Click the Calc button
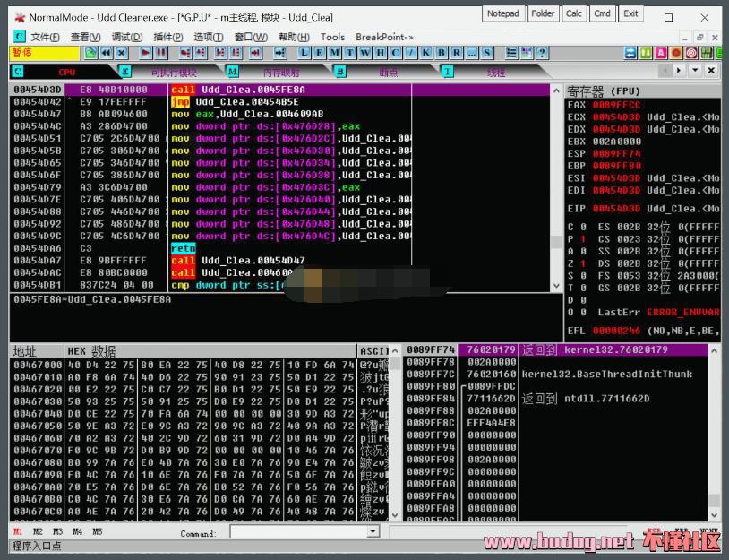 click(x=574, y=13)
